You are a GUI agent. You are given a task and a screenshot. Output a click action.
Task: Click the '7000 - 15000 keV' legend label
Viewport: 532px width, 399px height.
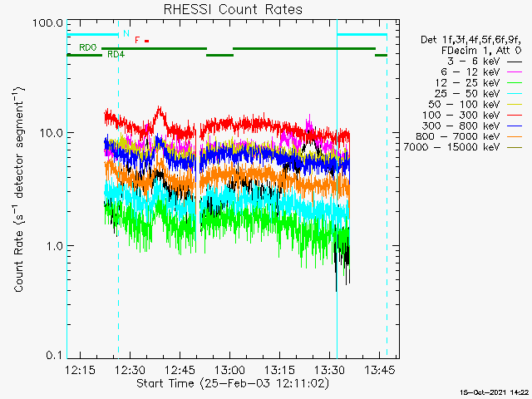(451, 147)
